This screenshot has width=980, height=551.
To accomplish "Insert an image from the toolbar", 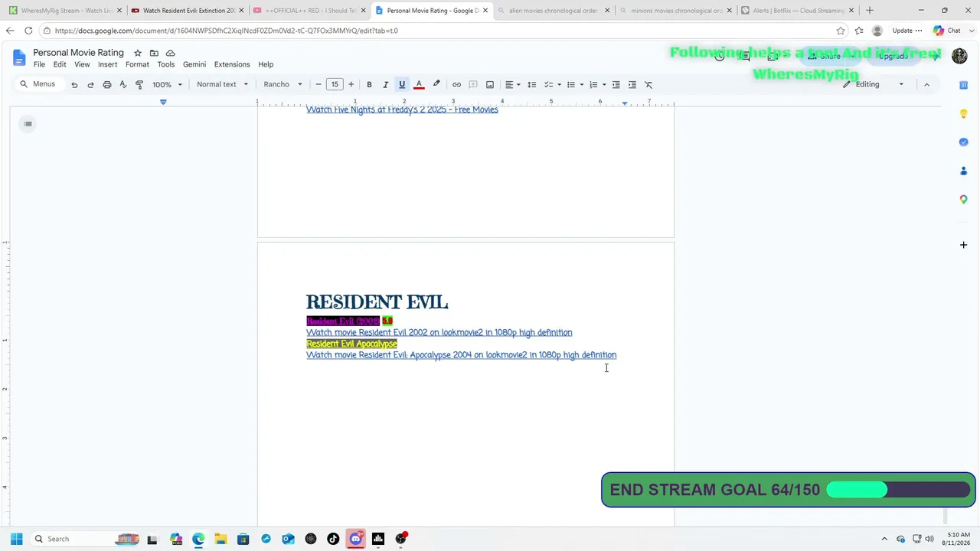I will click(490, 84).
